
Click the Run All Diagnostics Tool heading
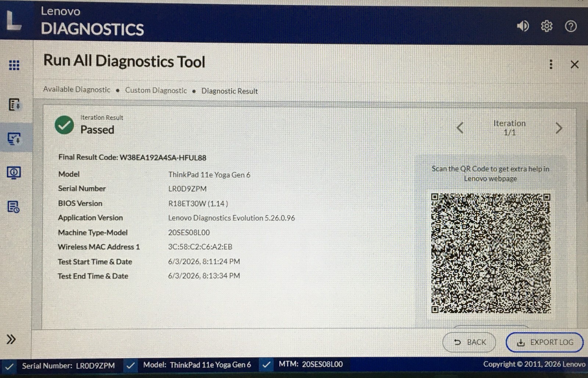pyautogui.click(x=124, y=61)
